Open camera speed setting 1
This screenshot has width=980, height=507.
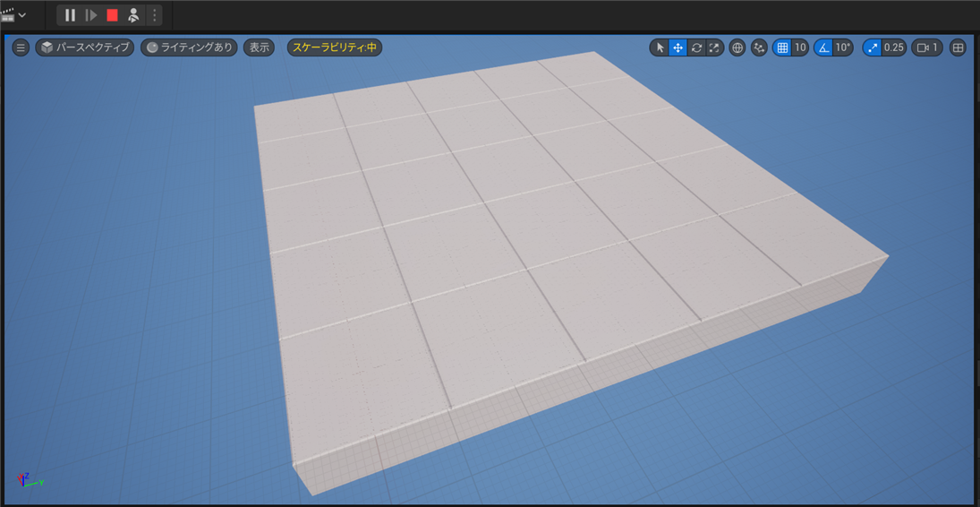927,47
